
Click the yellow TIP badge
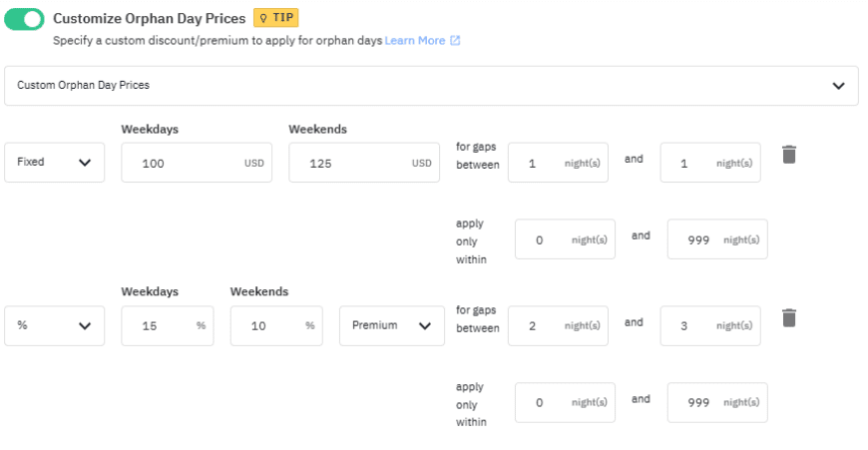(276, 18)
